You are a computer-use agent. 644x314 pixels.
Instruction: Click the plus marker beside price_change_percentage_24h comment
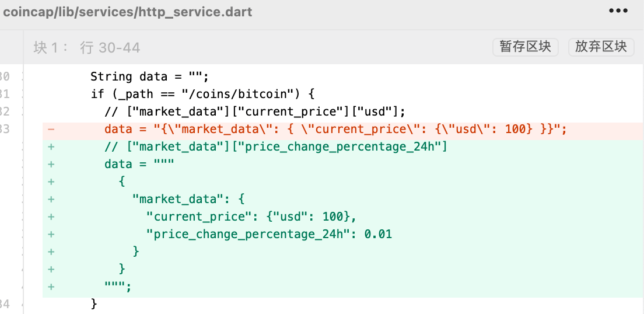(x=51, y=147)
